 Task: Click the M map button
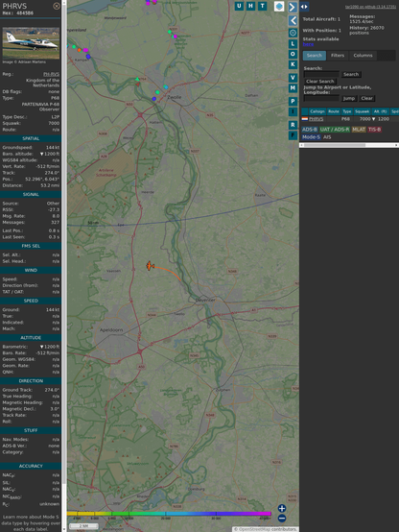[293, 88]
